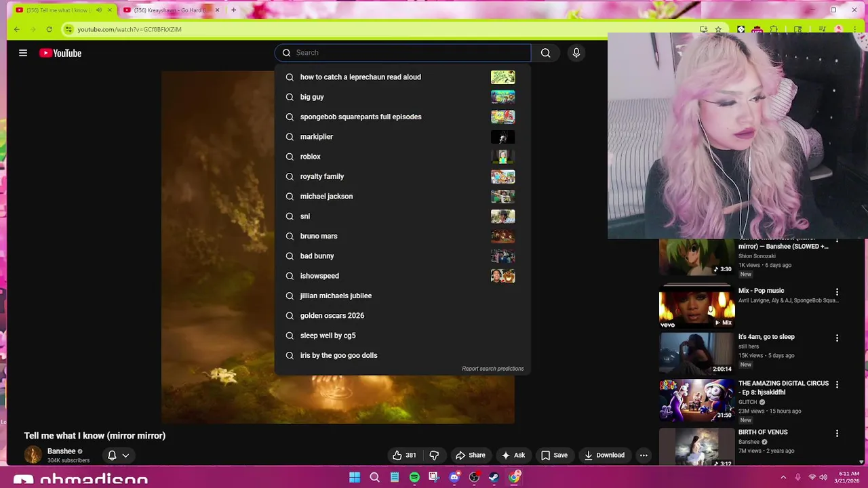This screenshot has width=868, height=488.
Task: Pick 'iris by the goo goo dolls' suggestion
Action: coord(403,355)
